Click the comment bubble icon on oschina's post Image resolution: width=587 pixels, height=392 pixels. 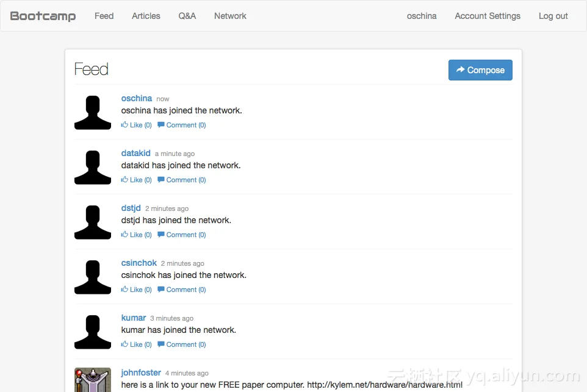click(x=161, y=125)
